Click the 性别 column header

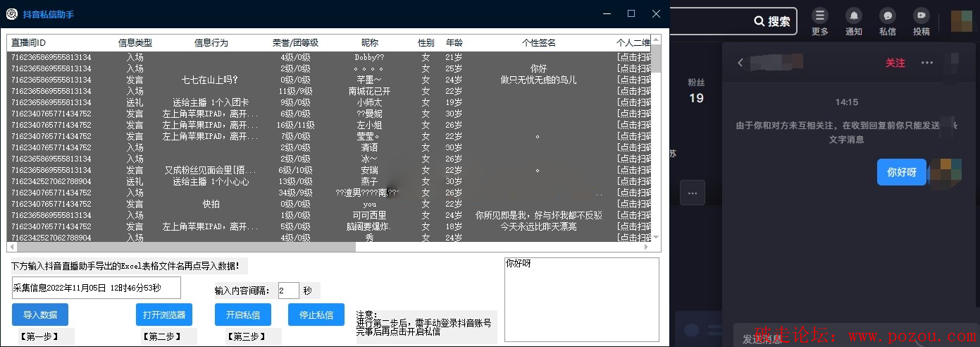[426, 43]
